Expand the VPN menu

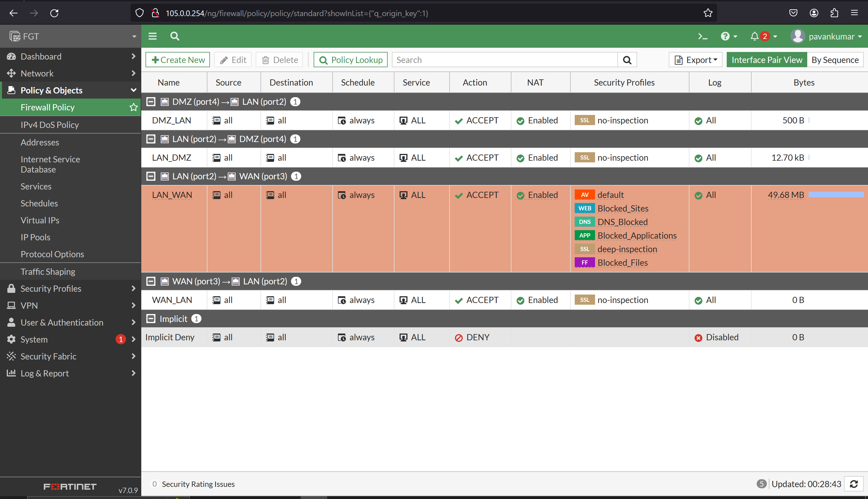[71, 305]
